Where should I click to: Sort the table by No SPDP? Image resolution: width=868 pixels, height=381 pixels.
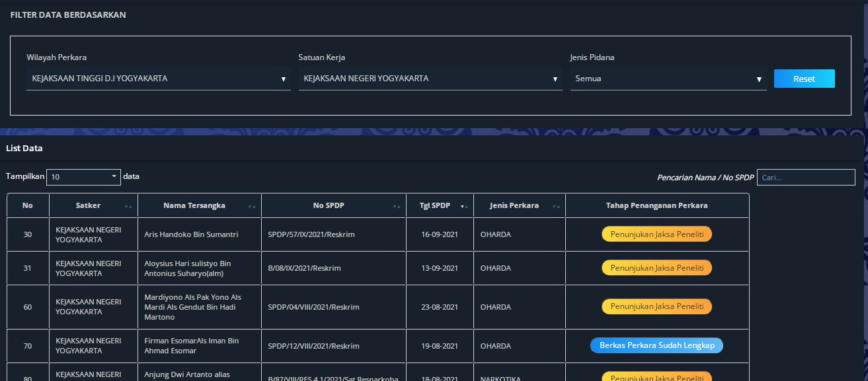pyautogui.click(x=397, y=207)
